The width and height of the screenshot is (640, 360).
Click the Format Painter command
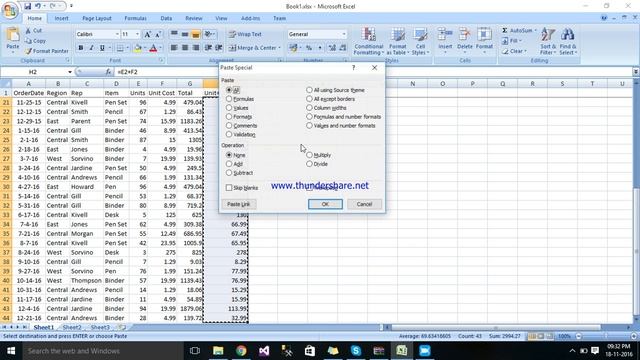point(47,51)
